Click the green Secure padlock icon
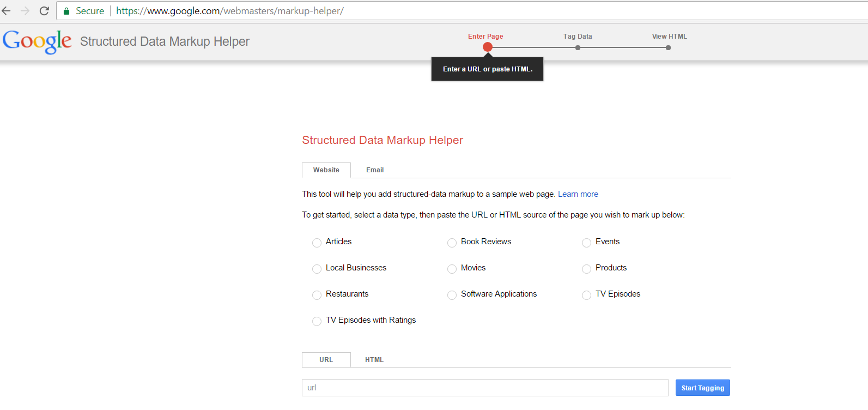868x410 pixels. tap(66, 11)
